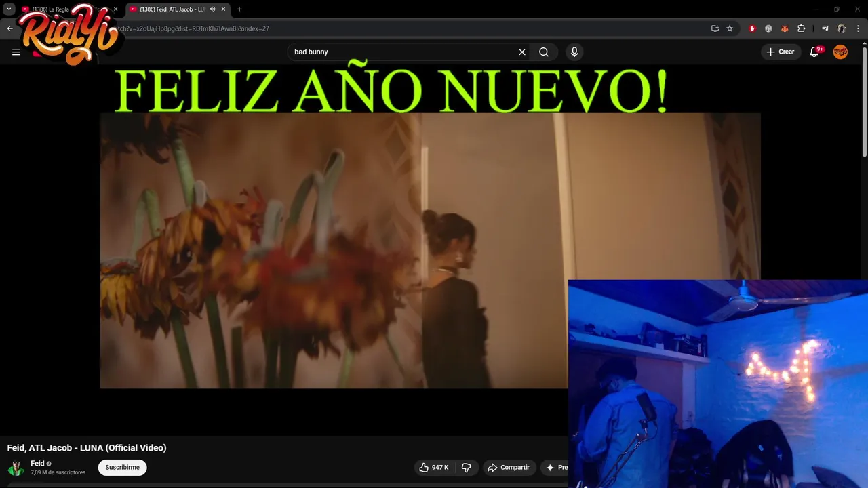
Task: Open the 'Feid' channel name link
Action: (x=37, y=464)
